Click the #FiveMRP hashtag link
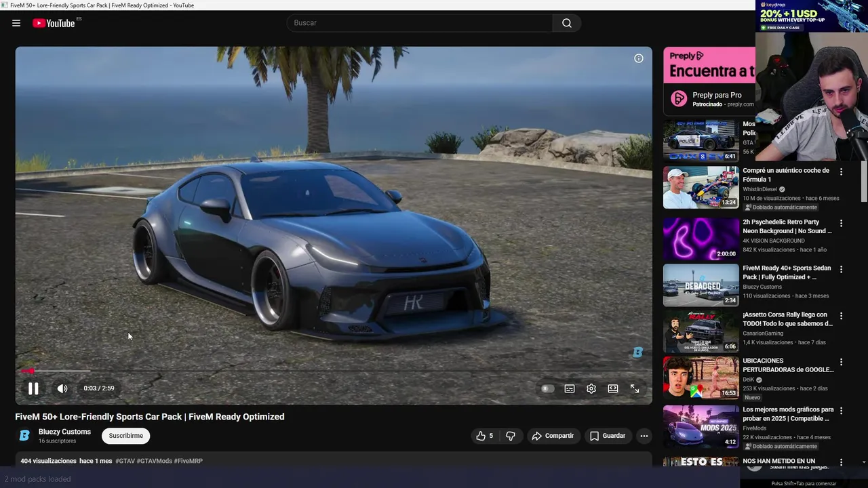The image size is (868, 488). [x=189, y=461]
